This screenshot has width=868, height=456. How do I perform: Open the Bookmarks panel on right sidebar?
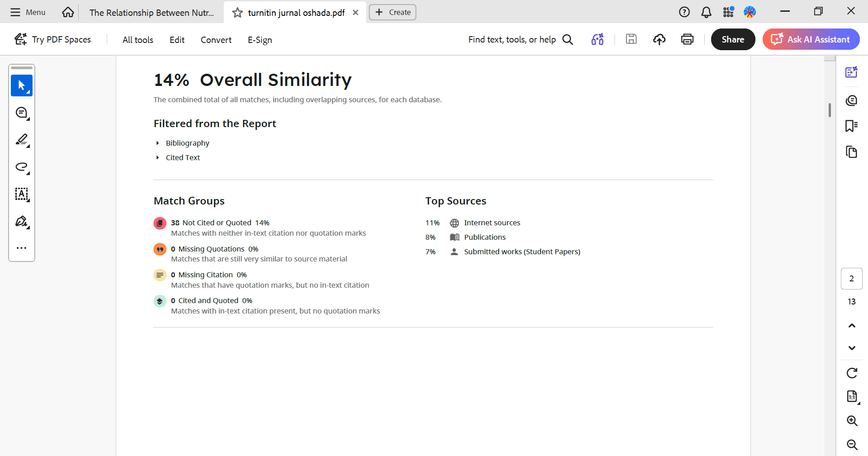coord(851,126)
